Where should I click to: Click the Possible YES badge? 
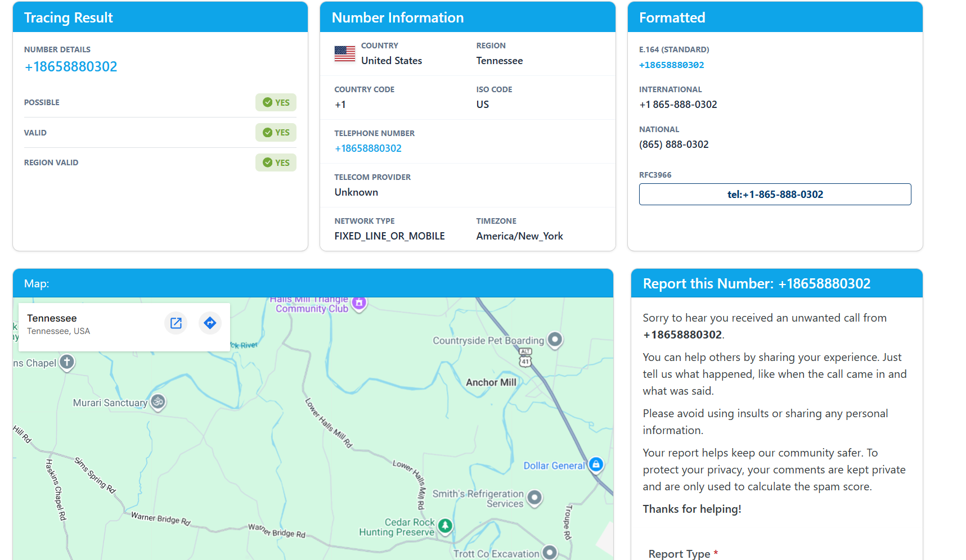[276, 102]
